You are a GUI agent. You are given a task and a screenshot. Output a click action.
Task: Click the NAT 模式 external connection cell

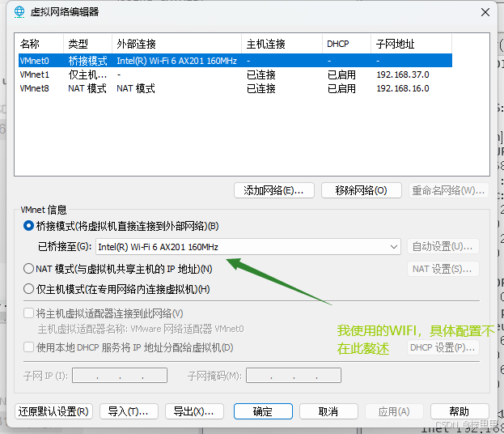(136, 88)
